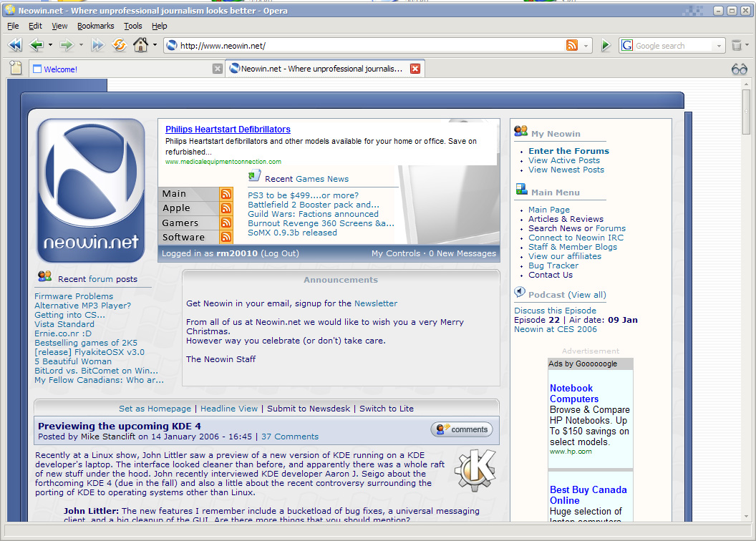Click Neowin at CES 2006 podcast link
The width and height of the screenshot is (756, 541).
click(556, 329)
